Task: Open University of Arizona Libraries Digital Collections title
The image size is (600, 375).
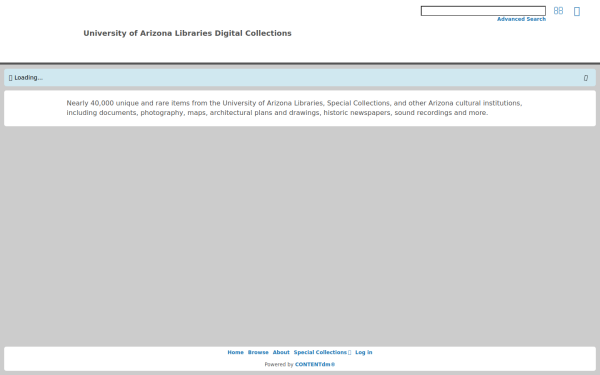Action: [x=188, y=33]
